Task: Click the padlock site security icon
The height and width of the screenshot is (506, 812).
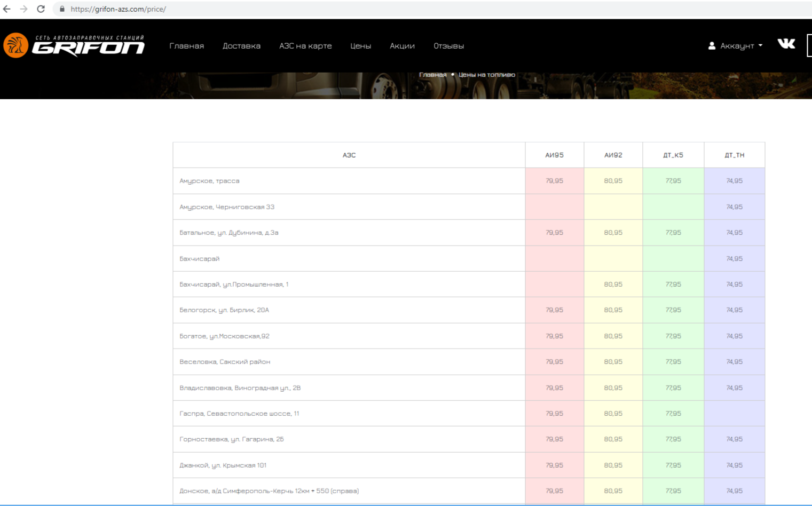Action: point(62,9)
